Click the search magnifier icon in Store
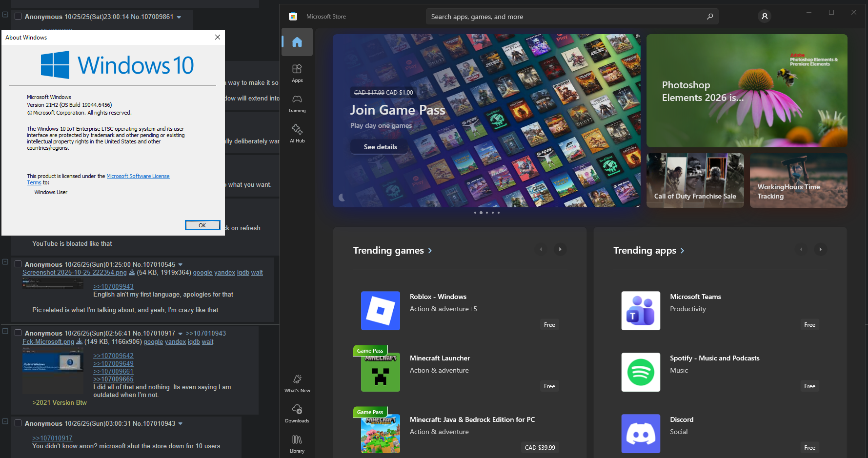Viewport: 868px width, 458px height. pos(710,17)
